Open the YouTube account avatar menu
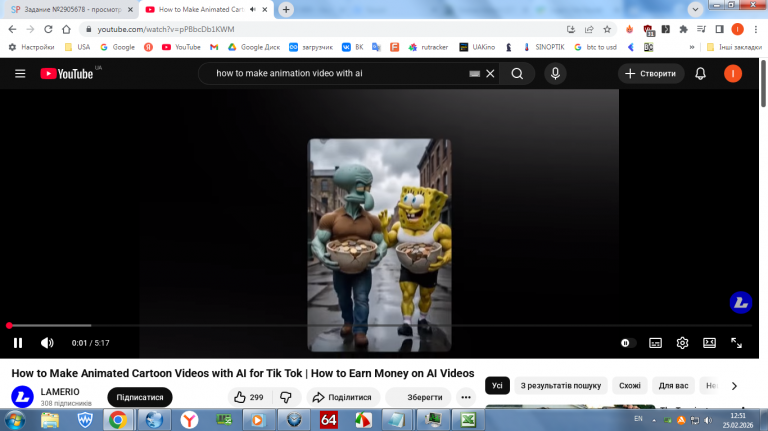The height and width of the screenshot is (431, 768). coord(733,73)
